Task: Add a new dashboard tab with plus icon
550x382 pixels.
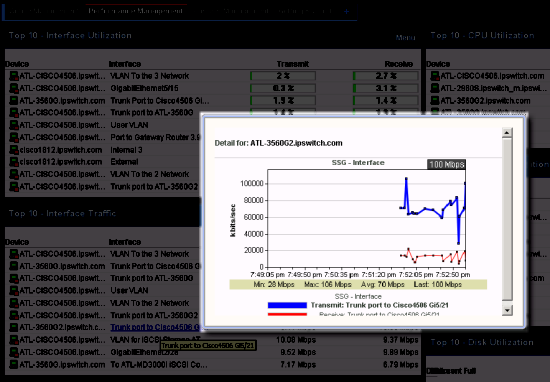Action: pyautogui.click(x=347, y=11)
